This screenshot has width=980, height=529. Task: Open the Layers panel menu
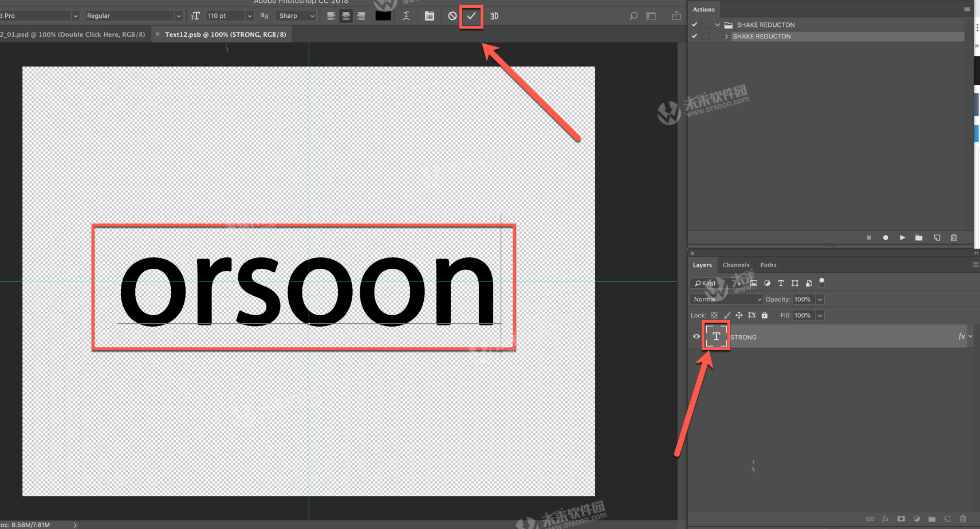pos(975,265)
